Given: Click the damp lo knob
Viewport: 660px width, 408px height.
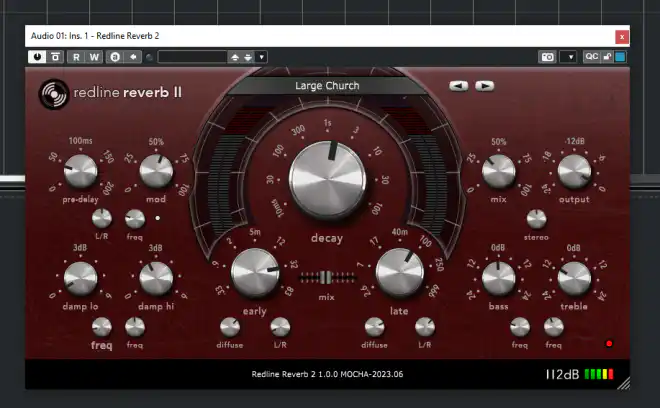Looking at the screenshot, I should pos(80,278).
